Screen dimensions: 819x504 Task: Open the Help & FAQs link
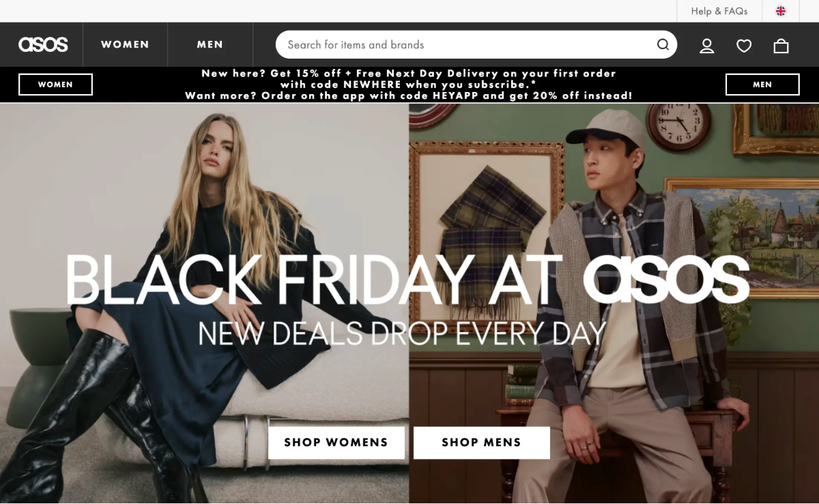[x=719, y=11]
